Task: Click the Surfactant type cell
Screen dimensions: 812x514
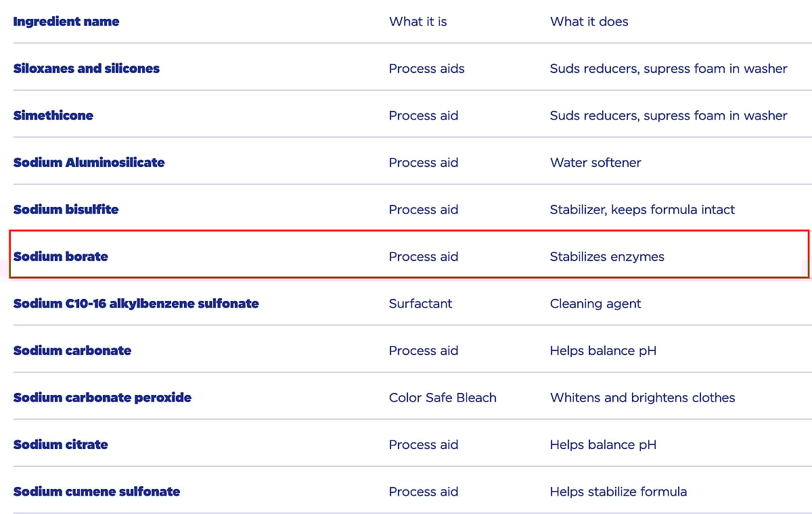Action: 420,304
